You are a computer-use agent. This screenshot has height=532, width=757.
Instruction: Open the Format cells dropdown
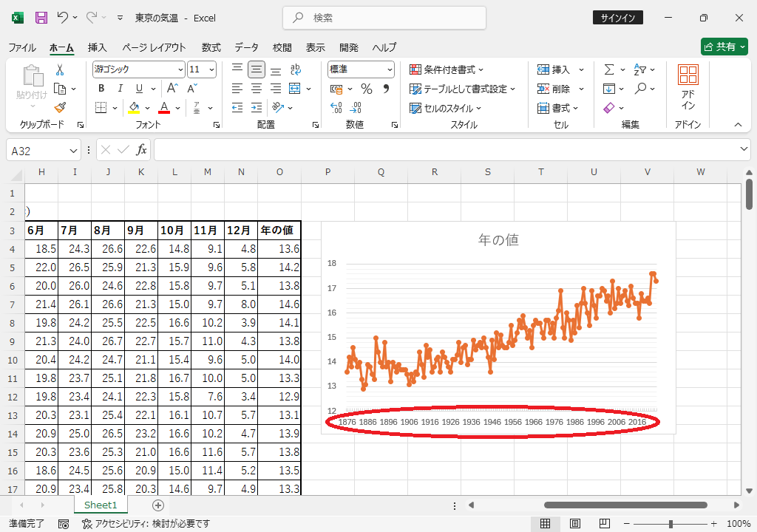(557, 108)
